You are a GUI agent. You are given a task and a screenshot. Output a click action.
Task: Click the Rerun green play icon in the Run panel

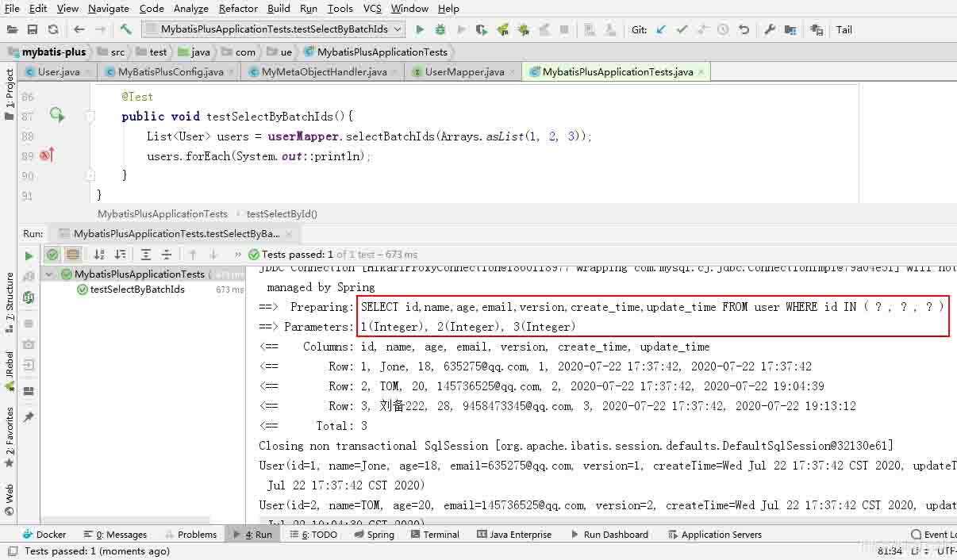tap(29, 255)
